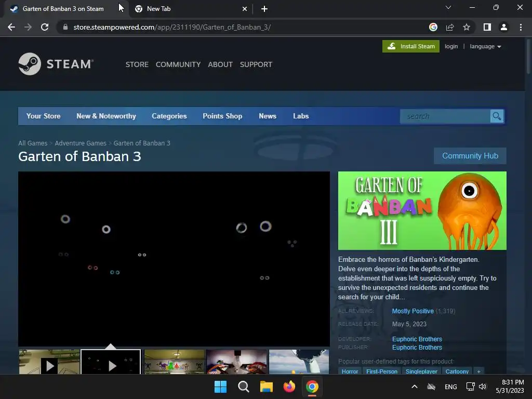The width and height of the screenshot is (532, 399).
Task: Open the Your Store tab
Action: pyautogui.click(x=44, y=116)
